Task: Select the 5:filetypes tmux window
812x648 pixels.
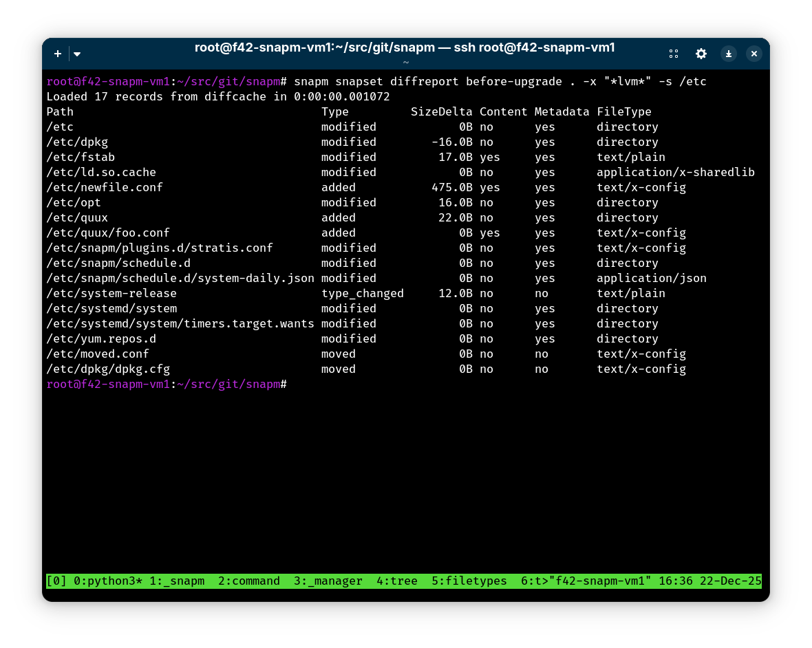Action: coord(469,581)
